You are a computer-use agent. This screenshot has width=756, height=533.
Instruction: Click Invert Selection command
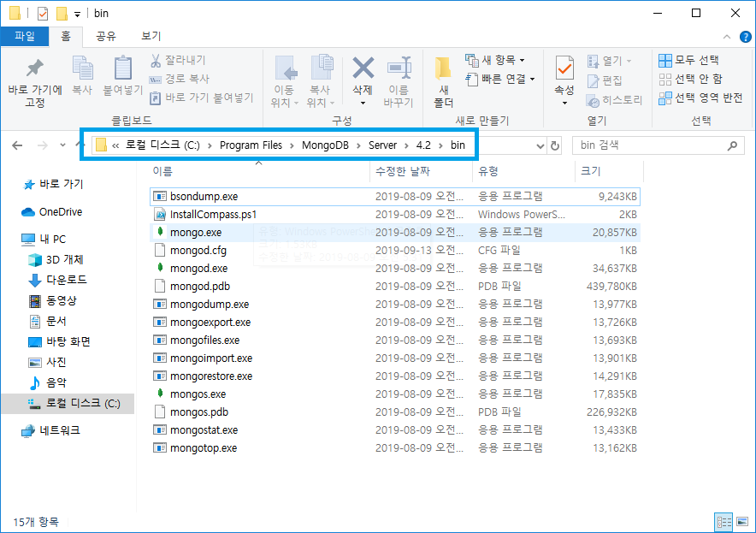click(x=700, y=98)
